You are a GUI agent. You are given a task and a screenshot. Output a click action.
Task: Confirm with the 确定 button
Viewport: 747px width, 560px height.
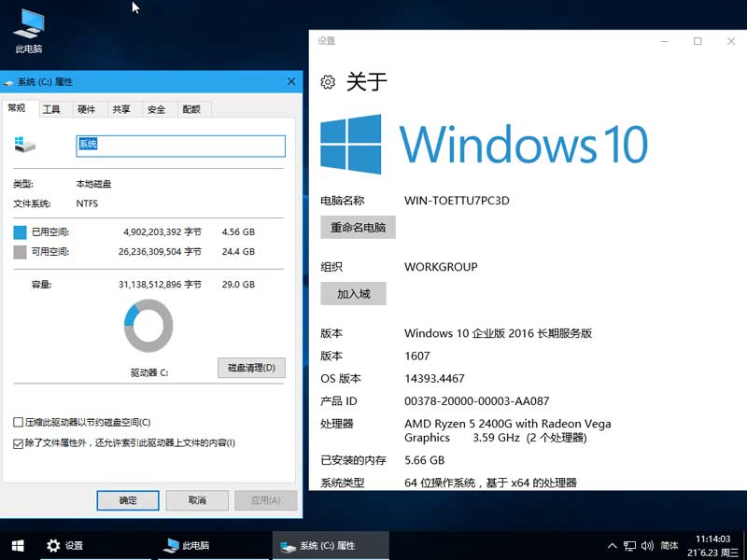pos(128,500)
